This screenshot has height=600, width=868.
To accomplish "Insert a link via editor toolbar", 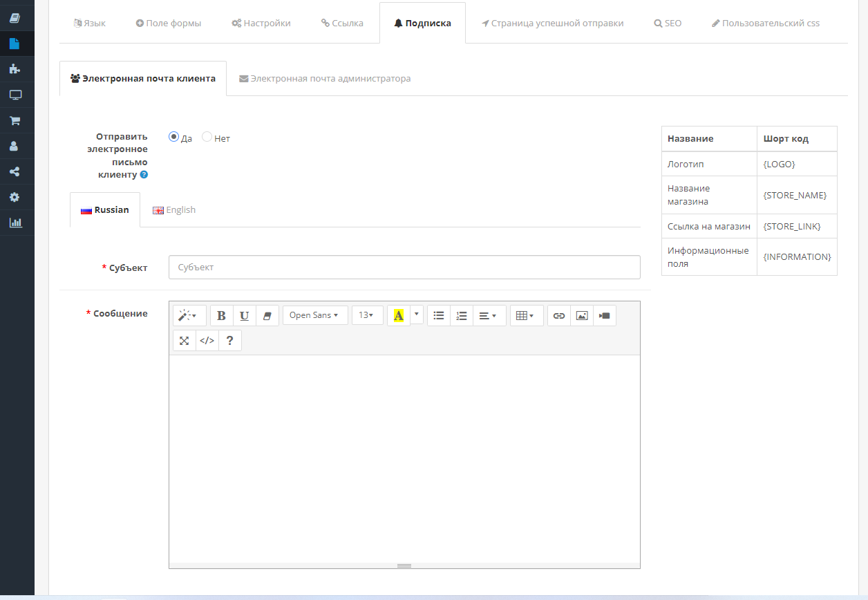I will point(559,315).
